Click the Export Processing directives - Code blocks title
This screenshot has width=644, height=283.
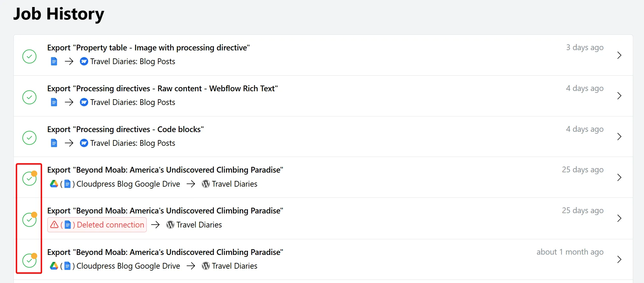[x=126, y=129]
